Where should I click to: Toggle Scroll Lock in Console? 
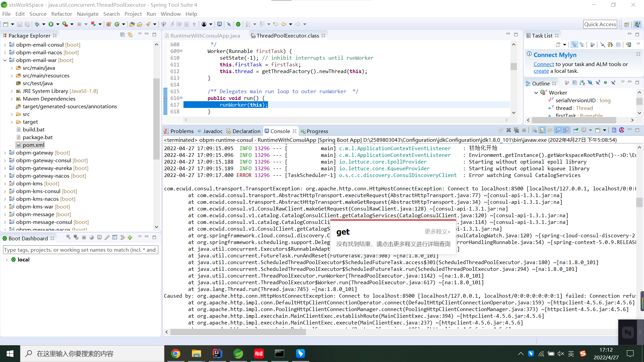pyautogui.click(x=542, y=130)
